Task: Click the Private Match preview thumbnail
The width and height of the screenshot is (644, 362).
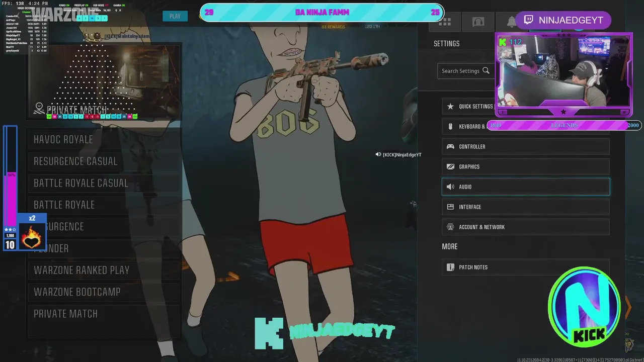Action: coord(104,82)
